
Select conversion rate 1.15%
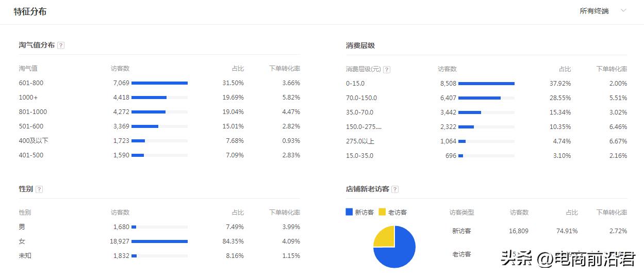click(291, 256)
